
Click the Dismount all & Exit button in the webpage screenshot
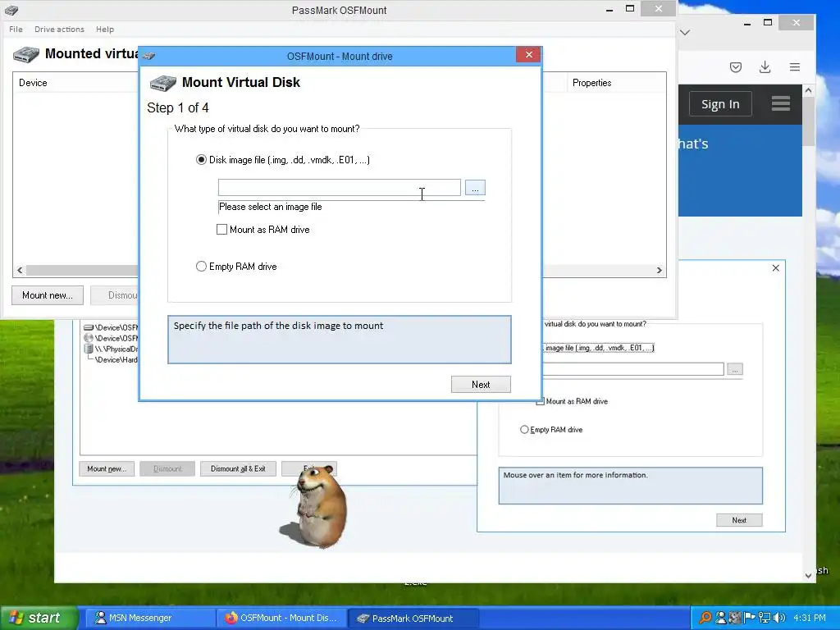(238, 468)
